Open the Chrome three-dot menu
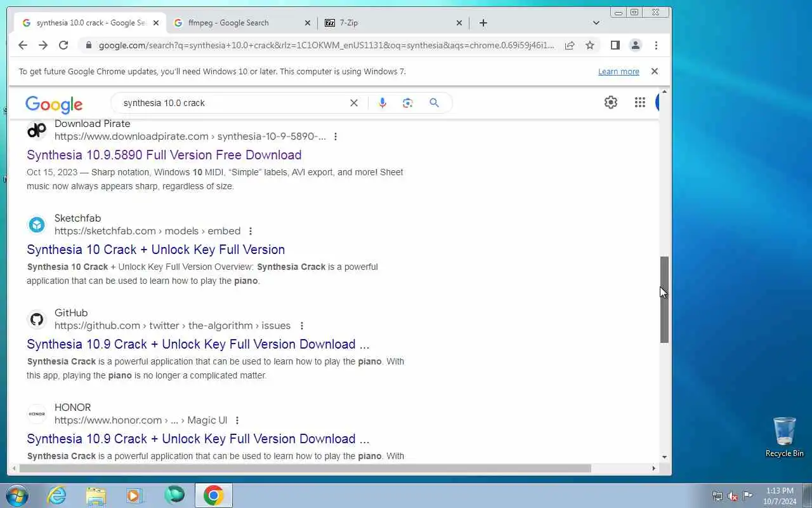This screenshot has height=508, width=812. tap(656, 45)
